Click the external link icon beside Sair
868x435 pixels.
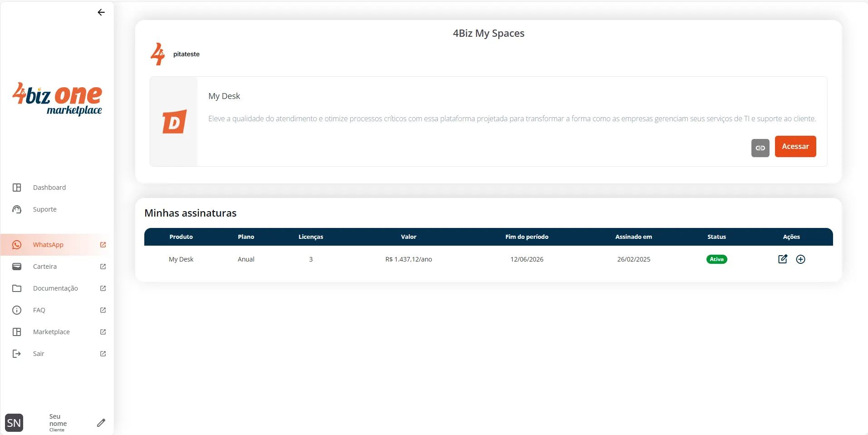(x=103, y=354)
